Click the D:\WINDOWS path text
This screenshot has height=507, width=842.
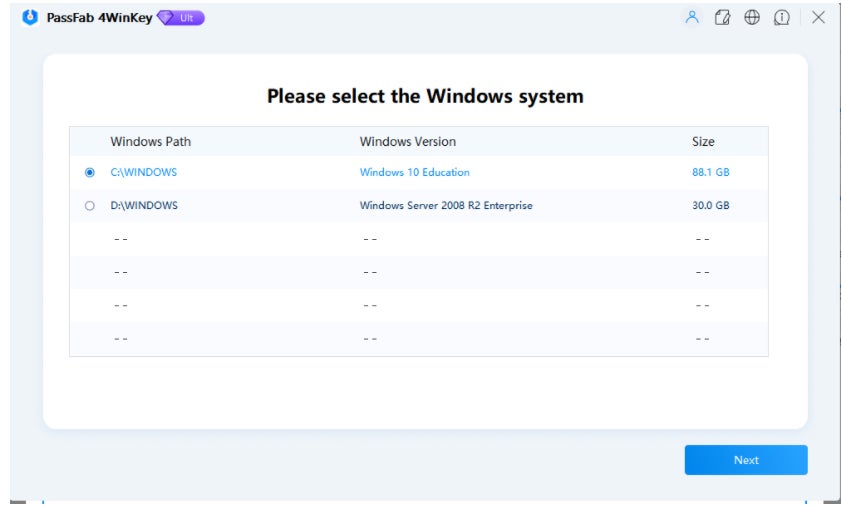(x=144, y=206)
